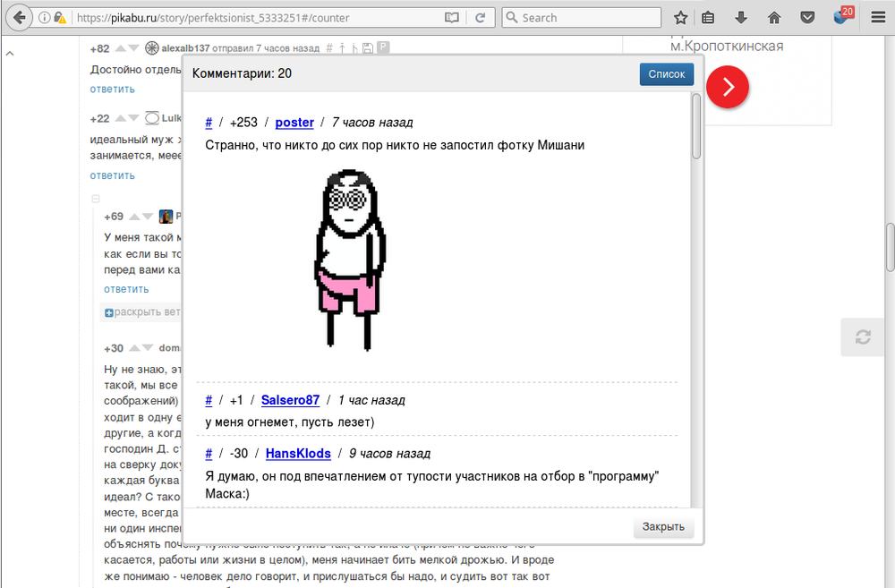This screenshot has width=895, height=588.
Task: Click the extension icon with badge 20
Action: [x=840, y=16]
